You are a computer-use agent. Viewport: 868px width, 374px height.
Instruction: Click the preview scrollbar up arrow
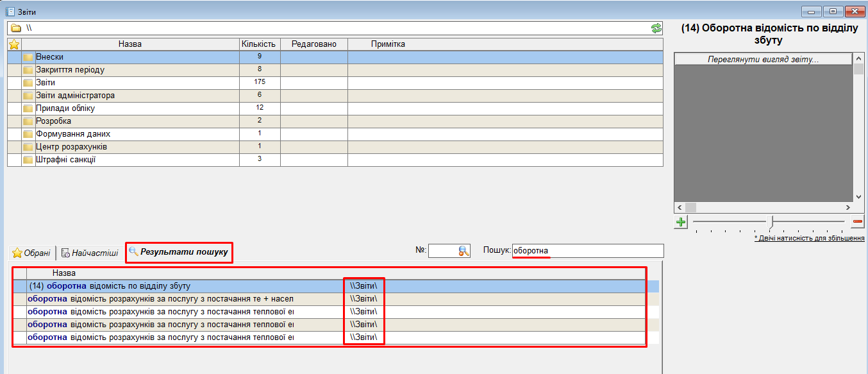coord(859,58)
